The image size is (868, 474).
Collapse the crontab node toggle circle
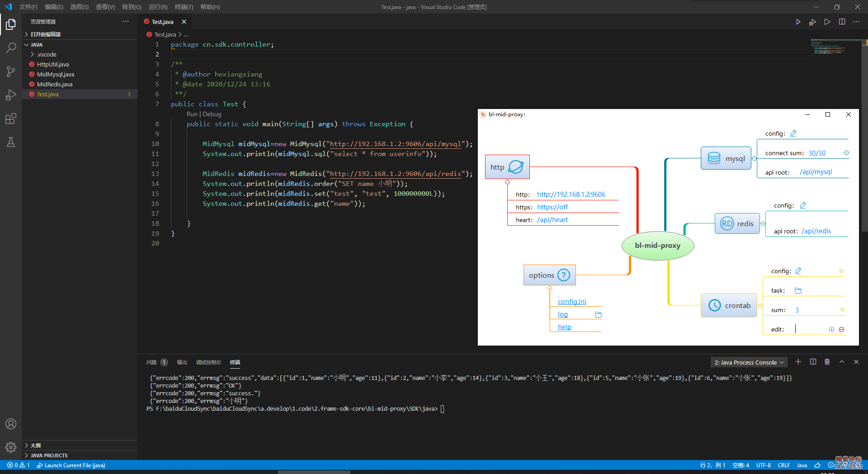tap(760, 306)
